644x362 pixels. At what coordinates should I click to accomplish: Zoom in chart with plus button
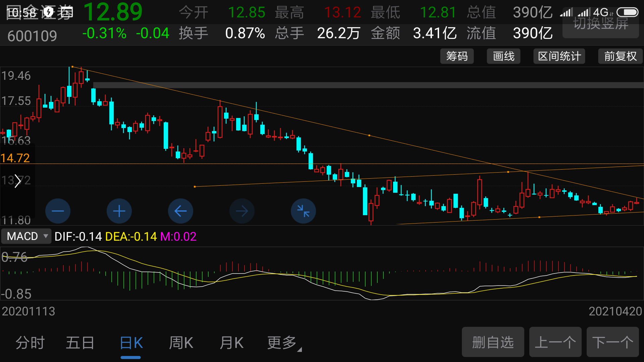point(119,211)
